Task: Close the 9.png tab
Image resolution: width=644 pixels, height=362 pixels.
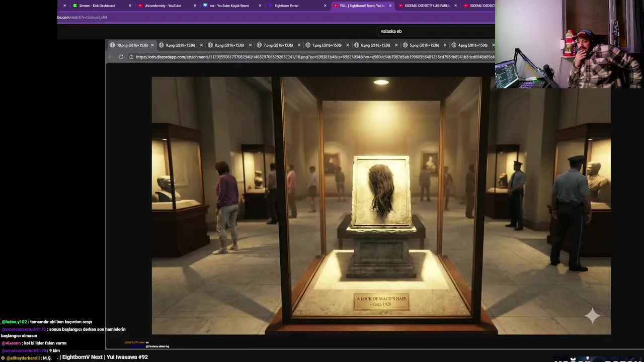Action: click(x=201, y=45)
